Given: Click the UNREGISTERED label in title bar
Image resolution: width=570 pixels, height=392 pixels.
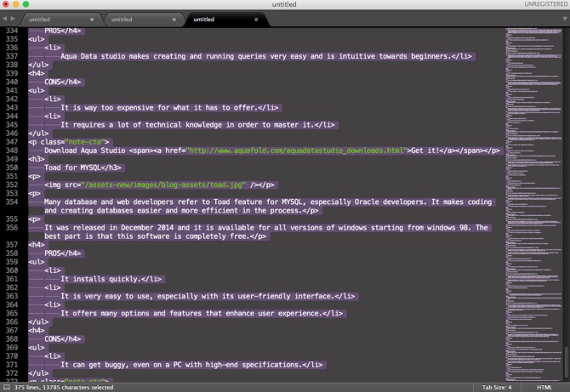Looking at the screenshot, I should click(x=545, y=4).
